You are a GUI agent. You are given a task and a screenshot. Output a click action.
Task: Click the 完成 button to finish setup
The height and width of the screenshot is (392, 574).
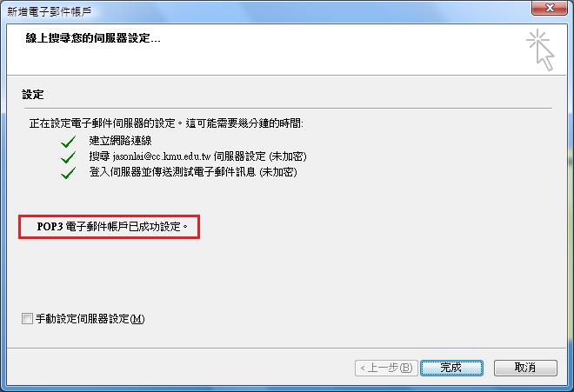[451, 368]
